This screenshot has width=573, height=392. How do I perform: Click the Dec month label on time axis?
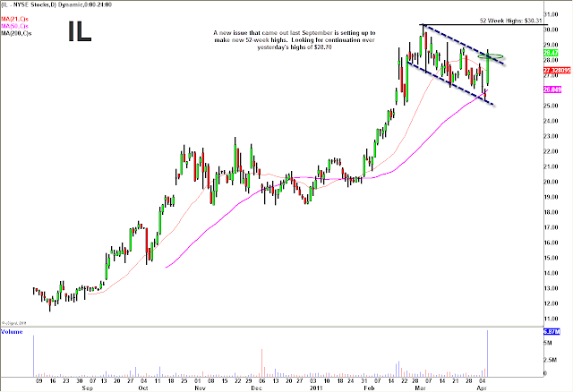pyautogui.click(x=257, y=388)
